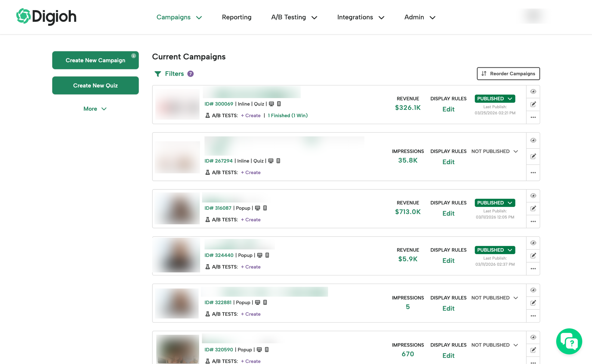Open the Integrations navigation menu
The width and height of the screenshot is (592, 364).
pyautogui.click(x=360, y=17)
